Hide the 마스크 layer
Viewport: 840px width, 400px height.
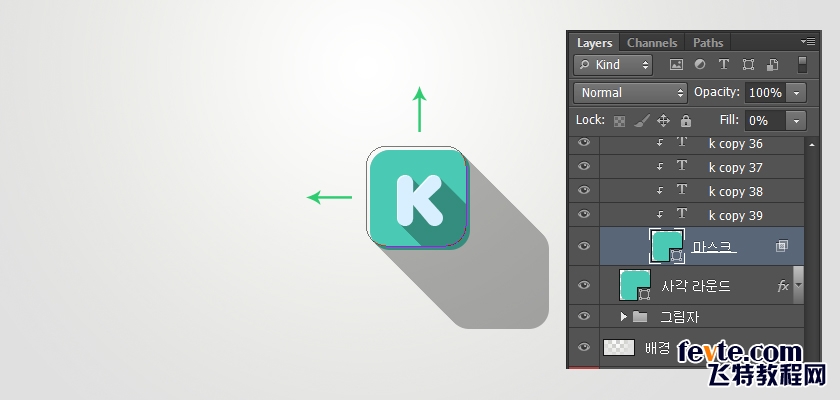pos(584,246)
